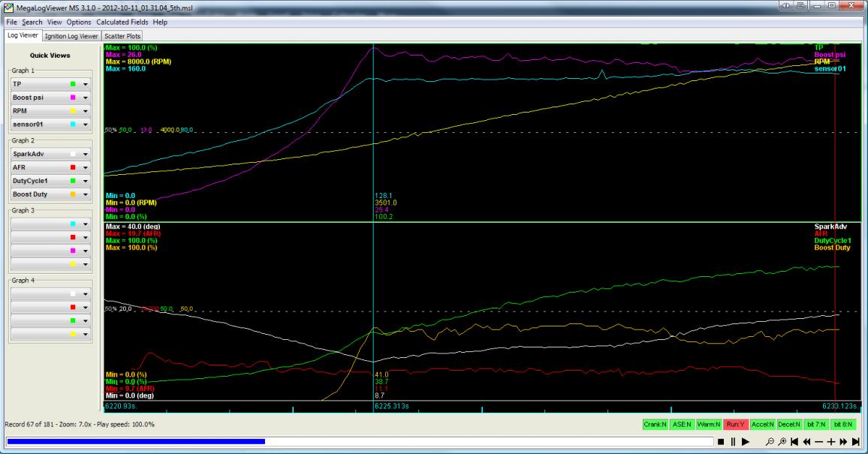Skip to the end of the log

(856, 442)
